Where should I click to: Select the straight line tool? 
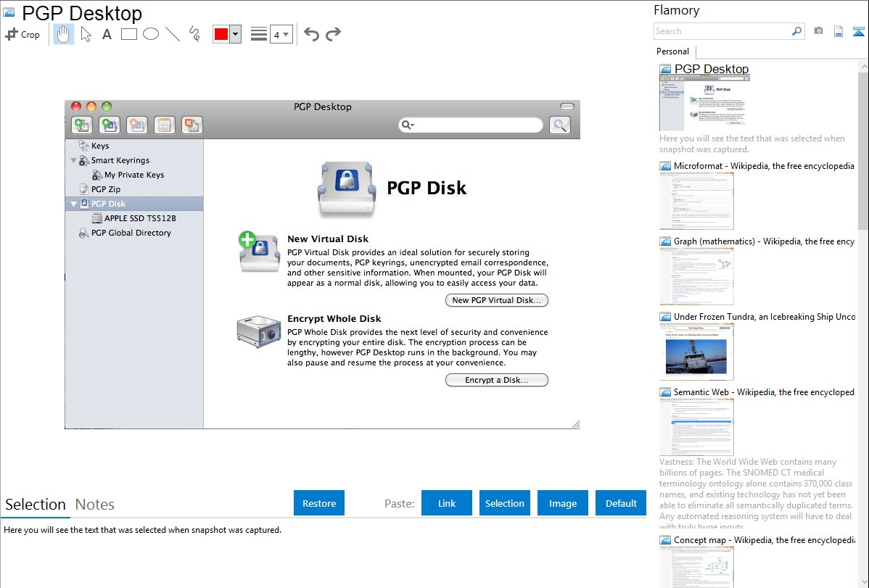click(173, 34)
